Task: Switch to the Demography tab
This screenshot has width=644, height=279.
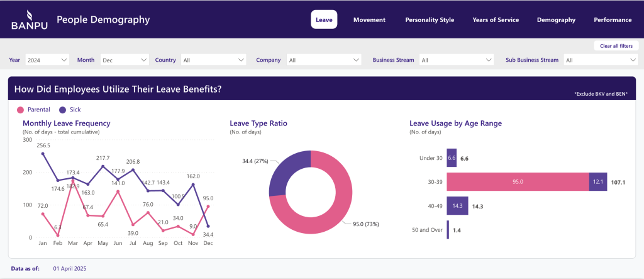Action: pos(556,20)
